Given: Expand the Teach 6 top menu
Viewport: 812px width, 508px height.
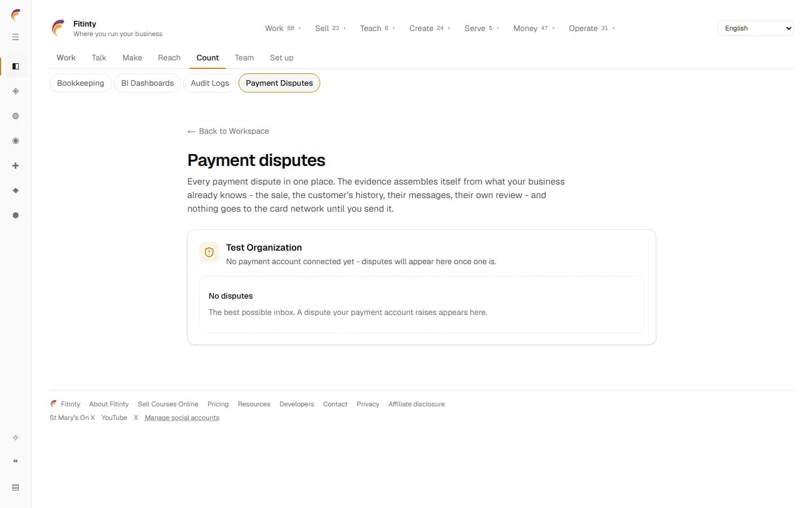Looking at the screenshot, I should point(377,28).
